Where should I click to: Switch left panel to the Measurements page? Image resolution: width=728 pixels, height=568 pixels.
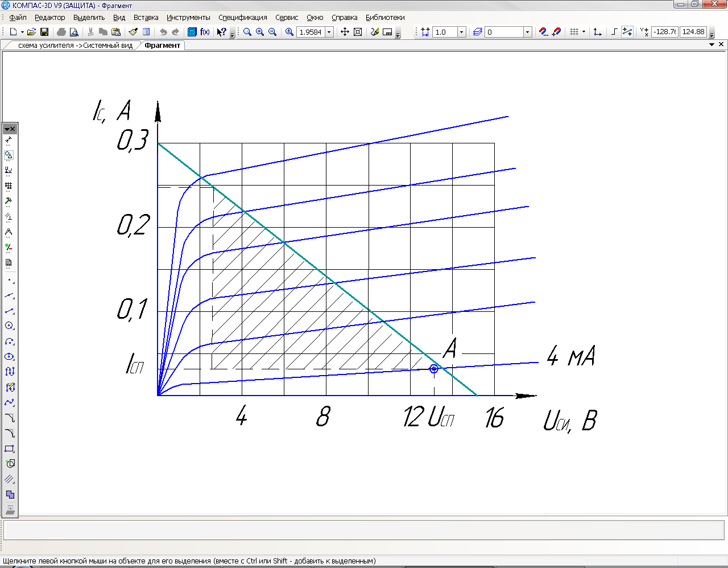tap(9, 232)
